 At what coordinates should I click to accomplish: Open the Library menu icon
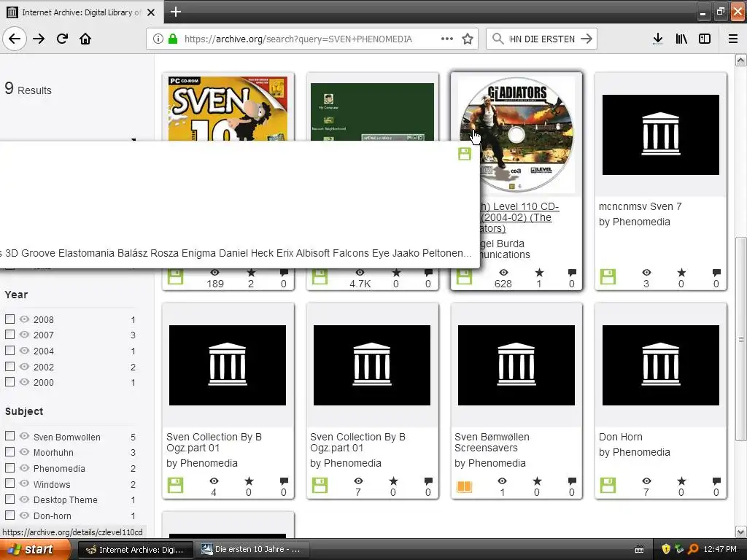pyautogui.click(x=681, y=39)
